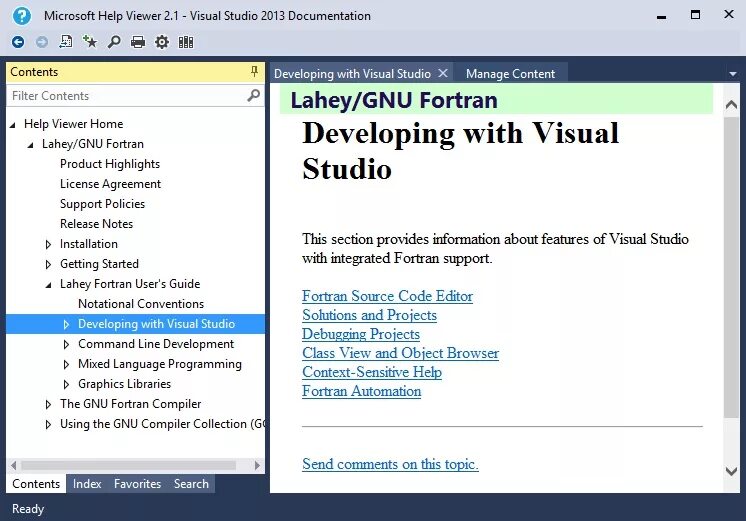Select License Agreement in the tree
Image resolution: width=746 pixels, height=521 pixels.
(x=110, y=184)
